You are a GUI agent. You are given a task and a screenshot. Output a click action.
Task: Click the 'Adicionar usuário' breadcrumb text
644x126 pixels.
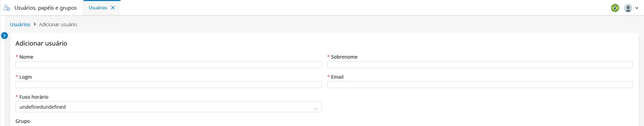(x=58, y=25)
